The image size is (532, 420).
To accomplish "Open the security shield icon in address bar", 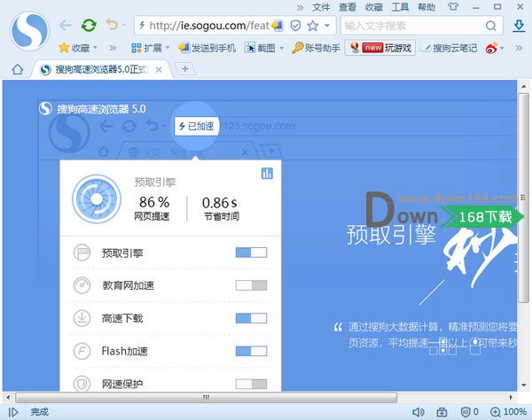I will tap(295, 26).
